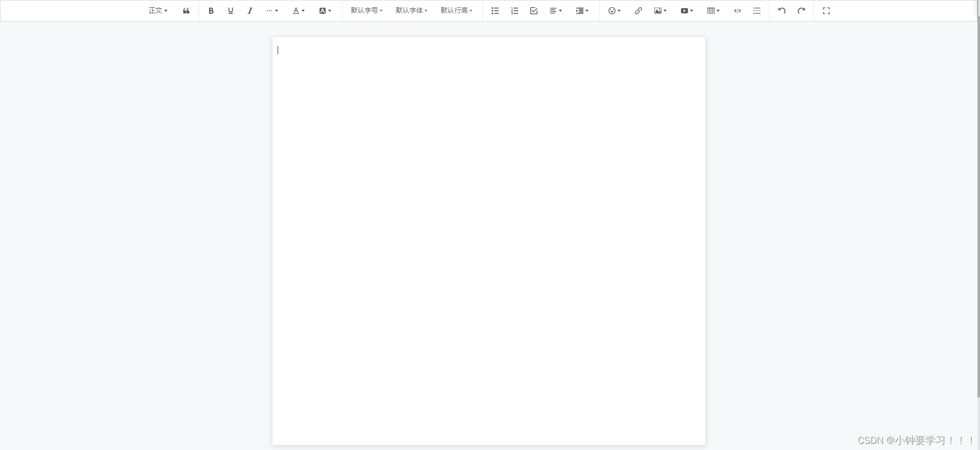Open the insert image menu
Screen dimensions: 980x450
[660, 11]
